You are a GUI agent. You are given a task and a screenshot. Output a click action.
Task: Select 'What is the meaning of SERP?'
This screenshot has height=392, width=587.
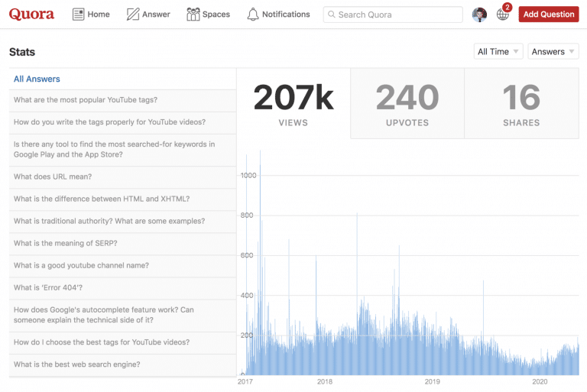pos(122,244)
